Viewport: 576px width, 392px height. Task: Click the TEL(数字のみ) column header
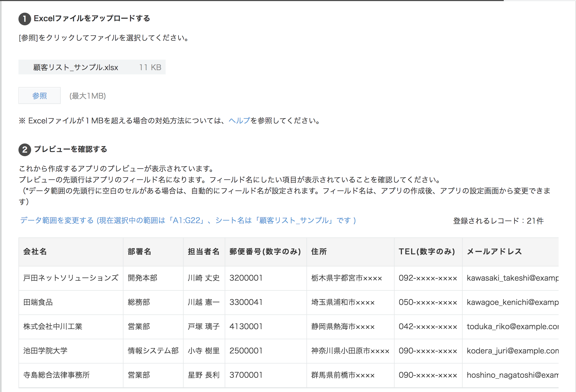pos(428,252)
